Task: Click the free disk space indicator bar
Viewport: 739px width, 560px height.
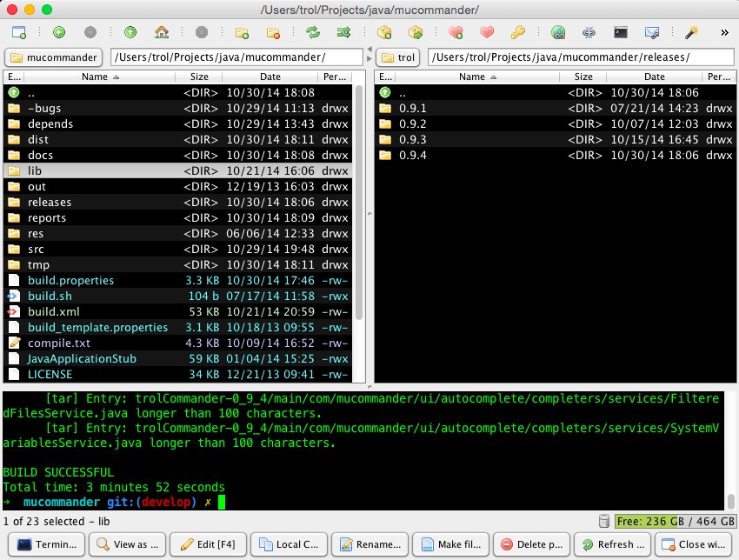Action: (x=674, y=521)
